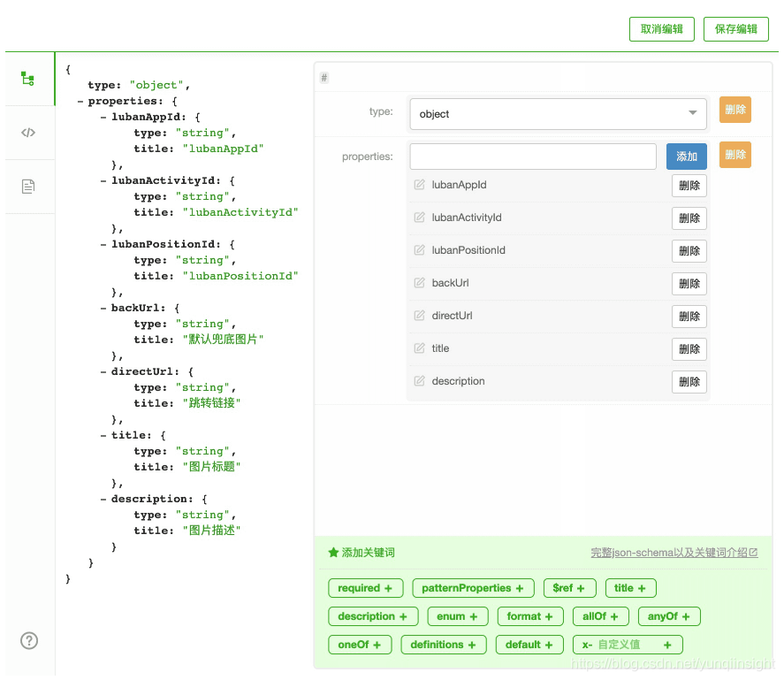Viewport: 784px width, 680px height.
Task: Add the description keyword tag
Action: (373, 616)
